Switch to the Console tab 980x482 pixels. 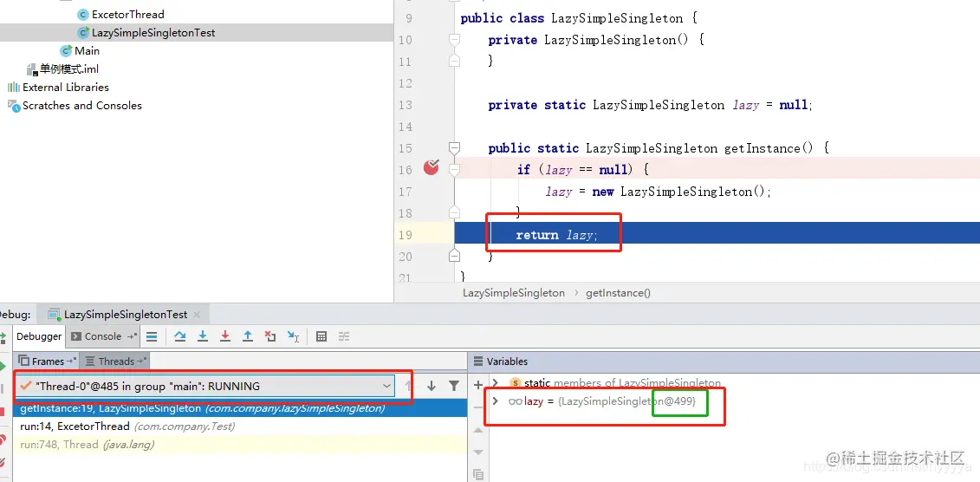[103, 336]
